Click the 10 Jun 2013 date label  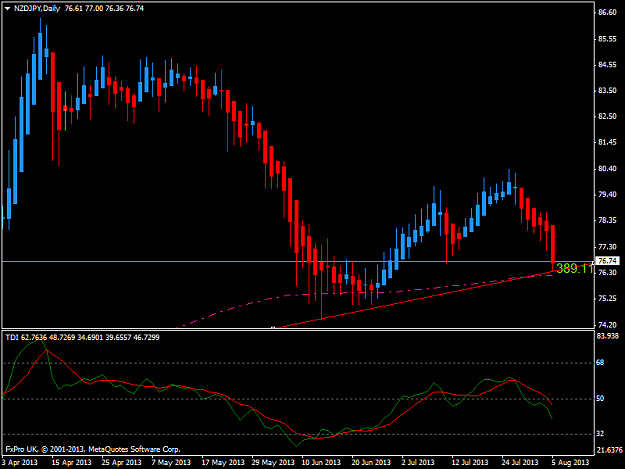pos(321,462)
